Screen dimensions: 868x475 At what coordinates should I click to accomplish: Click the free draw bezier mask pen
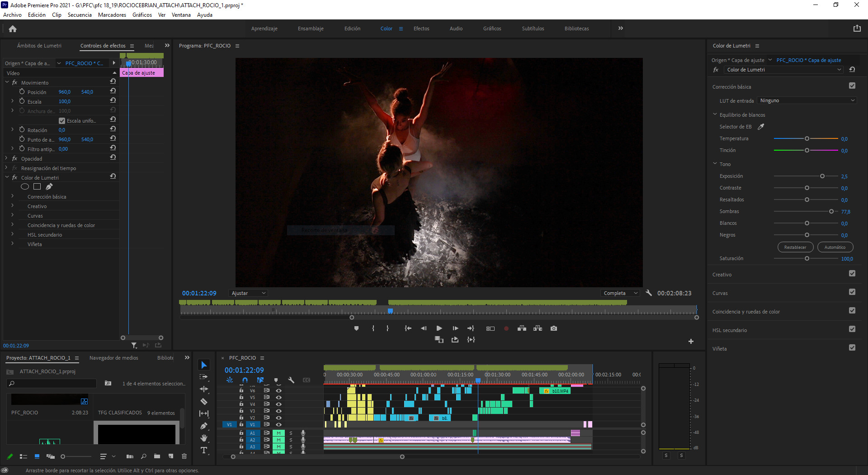49,186
